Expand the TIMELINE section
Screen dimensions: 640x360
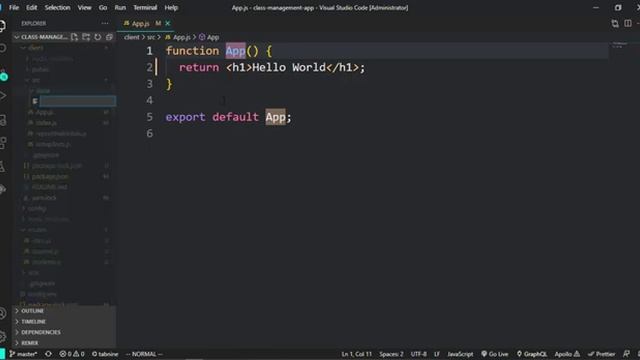click(64, 322)
